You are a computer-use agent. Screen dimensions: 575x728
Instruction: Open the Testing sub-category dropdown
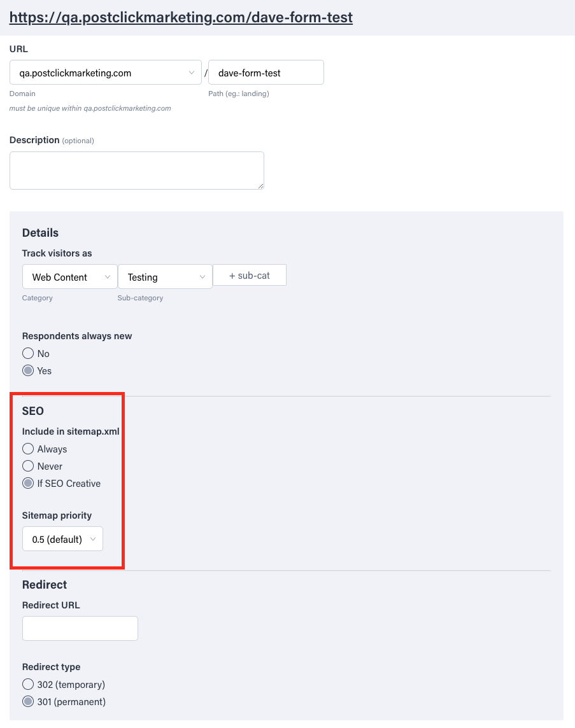coord(165,277)
